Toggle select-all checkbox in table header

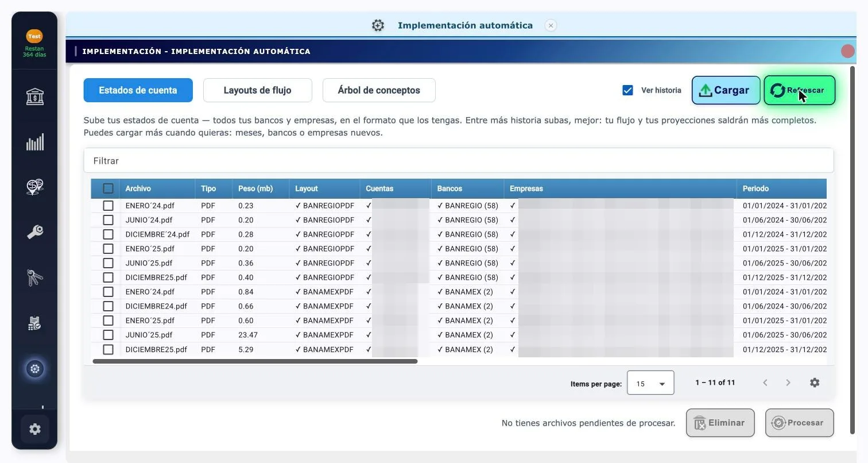tap(108, 188)
